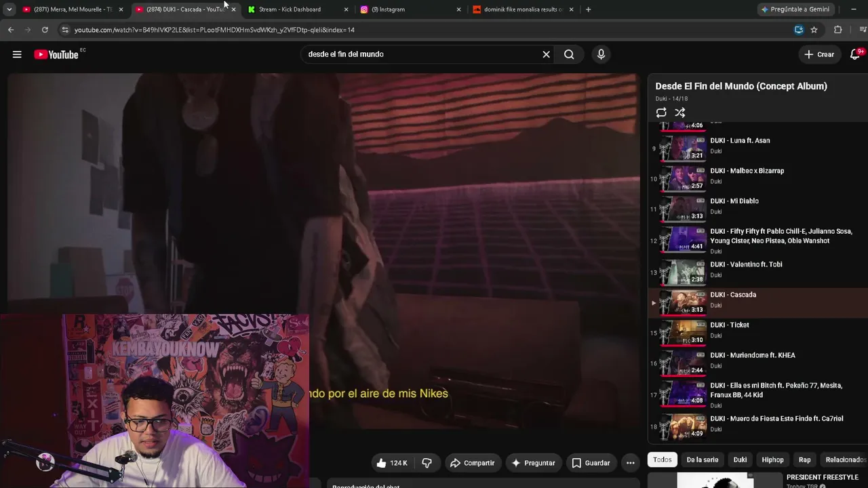868x488 pixels.
Task: Click the browser address bar URL
Action: (x=214, y=30)
